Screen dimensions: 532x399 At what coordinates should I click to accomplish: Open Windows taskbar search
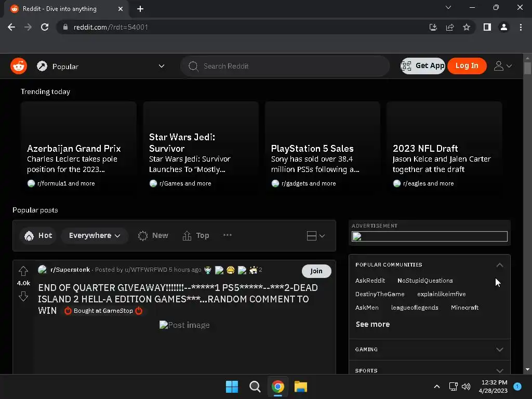[x=255, y=387]
